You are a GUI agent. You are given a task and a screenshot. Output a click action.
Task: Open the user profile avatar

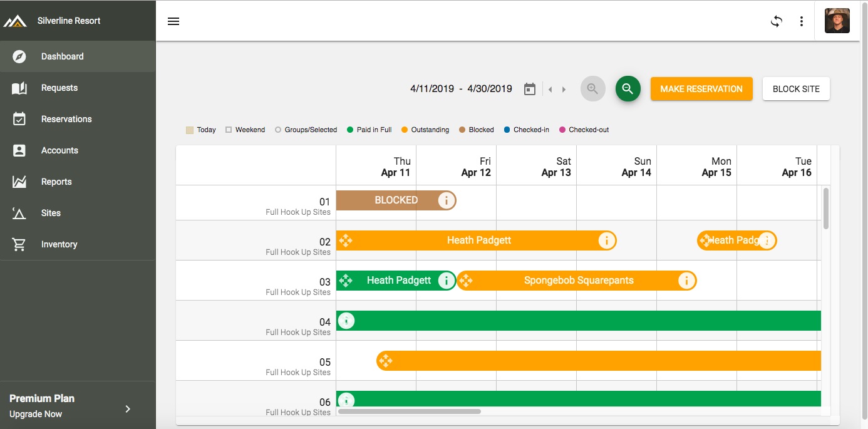click(x=837, y=21)
